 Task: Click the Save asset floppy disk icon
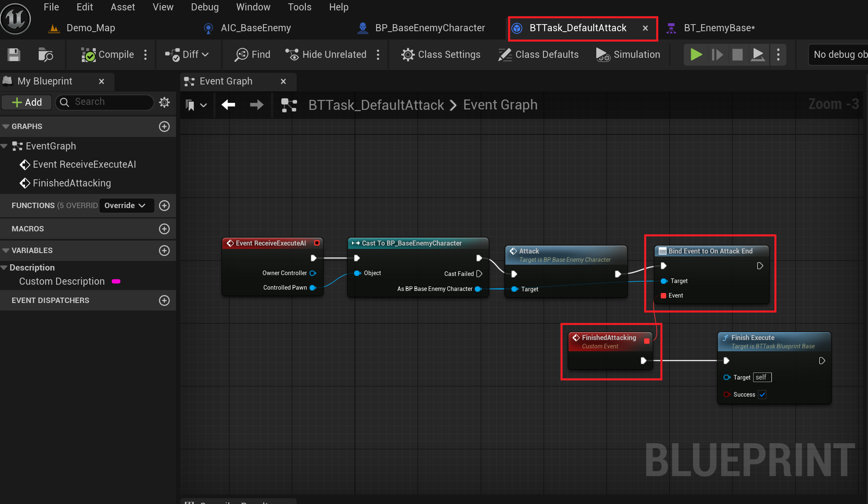tap(14, 55)
